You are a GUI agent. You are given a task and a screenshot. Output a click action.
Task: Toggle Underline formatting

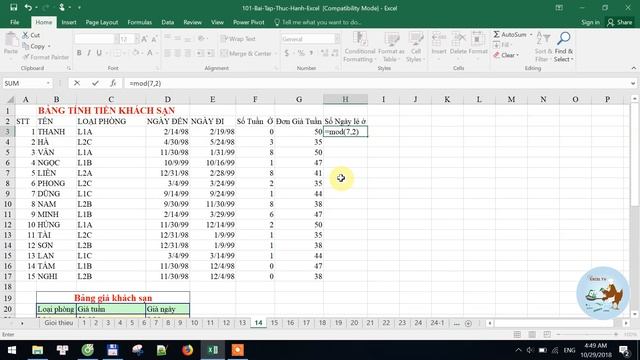tap(99, 53)
